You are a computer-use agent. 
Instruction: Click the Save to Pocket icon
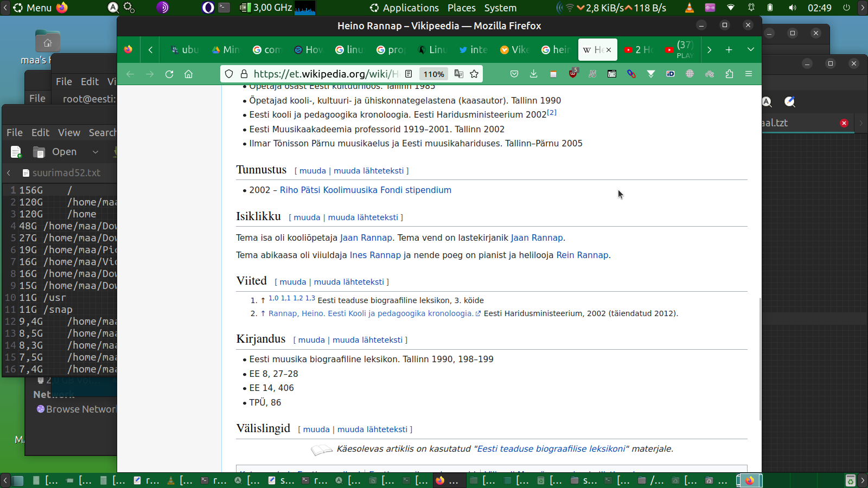pos(514,74)
